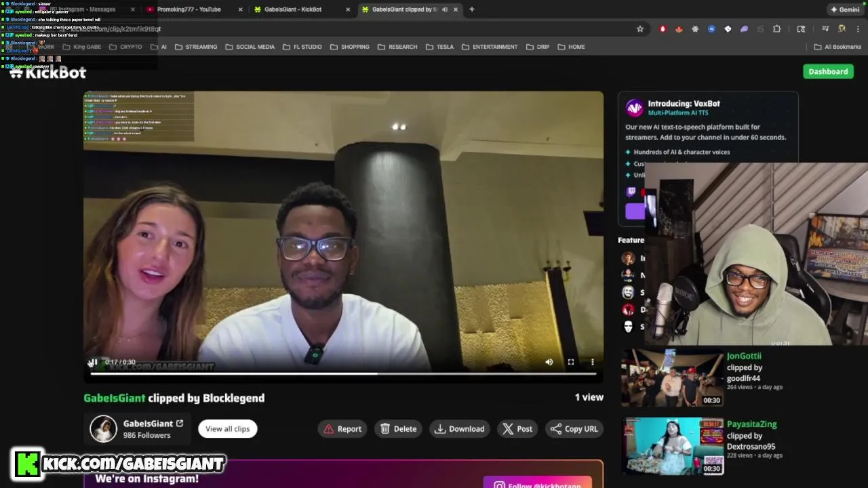Report this clip
868x488 pixels.
[342, 428]
